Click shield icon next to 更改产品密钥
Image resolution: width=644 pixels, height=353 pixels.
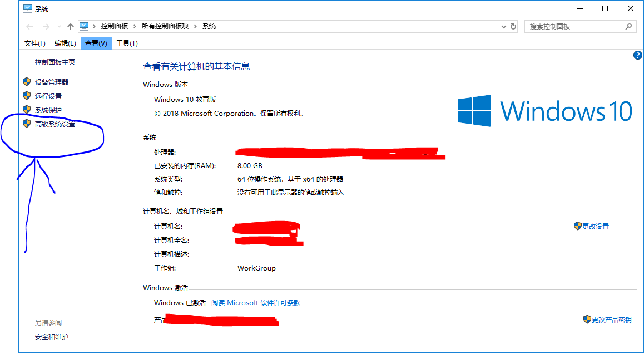click(x=587, y=319)
